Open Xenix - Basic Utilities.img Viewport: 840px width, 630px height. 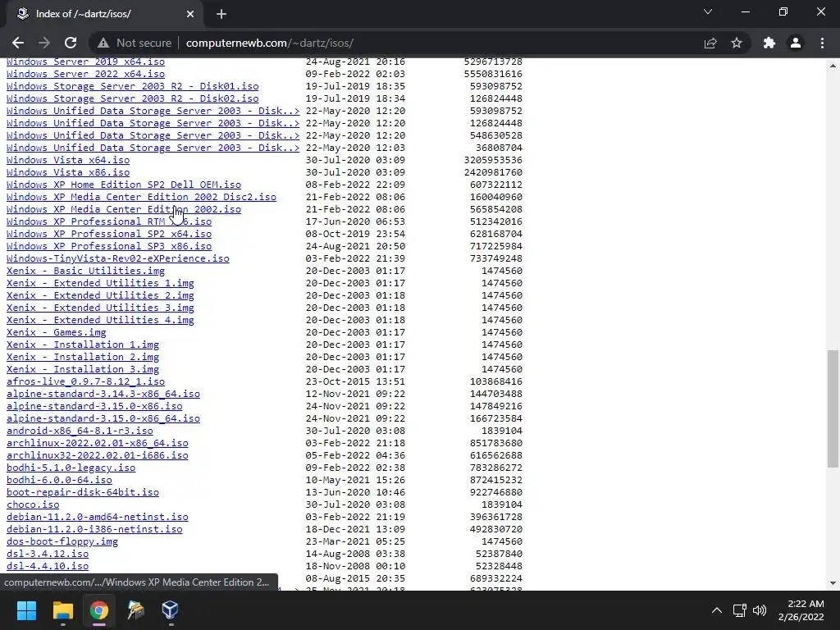coord(85,271)
